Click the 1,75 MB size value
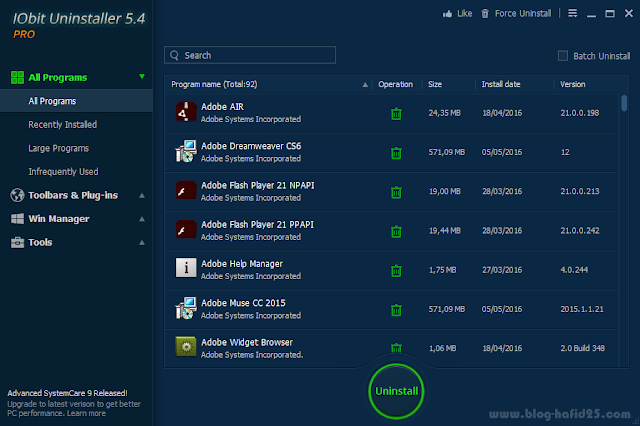Screen dimensions: 640x426 pos(442,270)
